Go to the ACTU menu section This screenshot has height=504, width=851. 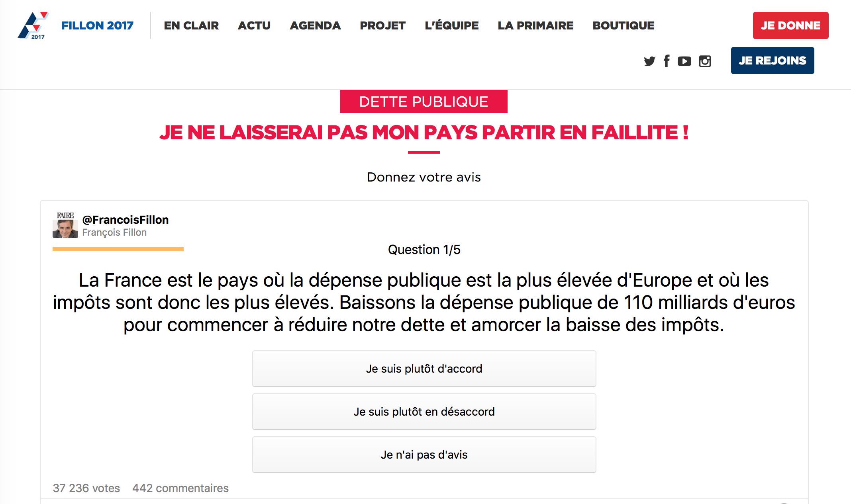pyautogui.click(x=254, y=25)
